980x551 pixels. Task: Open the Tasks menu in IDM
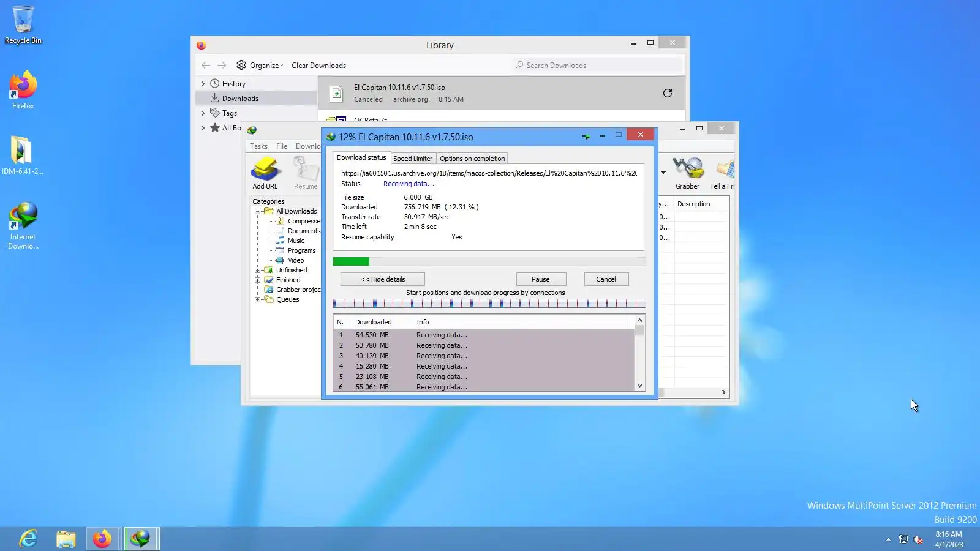point(258,146)
